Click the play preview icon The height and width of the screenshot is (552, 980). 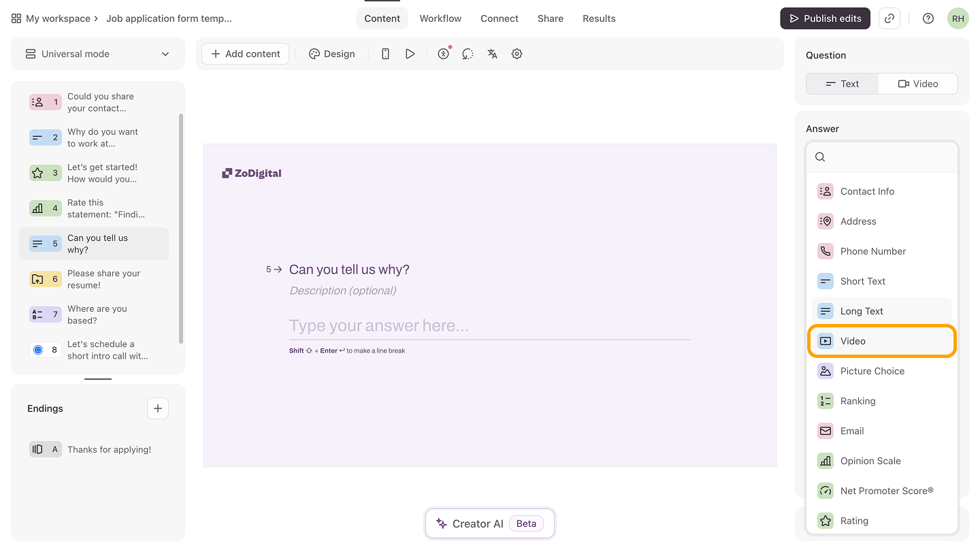pyautogui.click(x=410, y=54)
